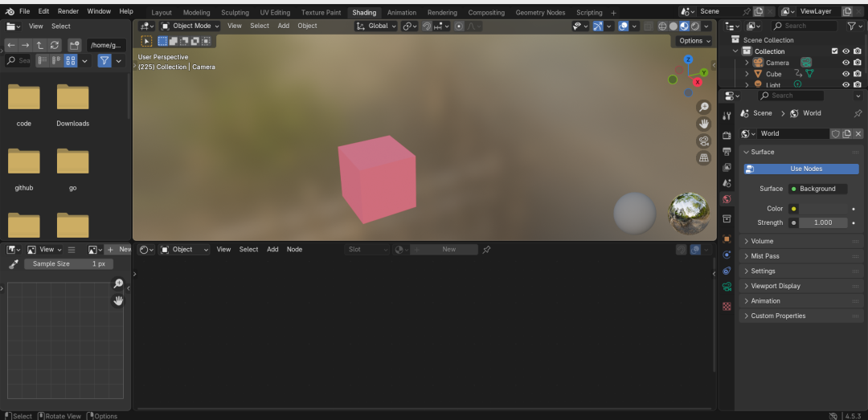Pin the World properties context
Image resolution: width=868 pixels, height=420 pixels.
click(858, 113)
